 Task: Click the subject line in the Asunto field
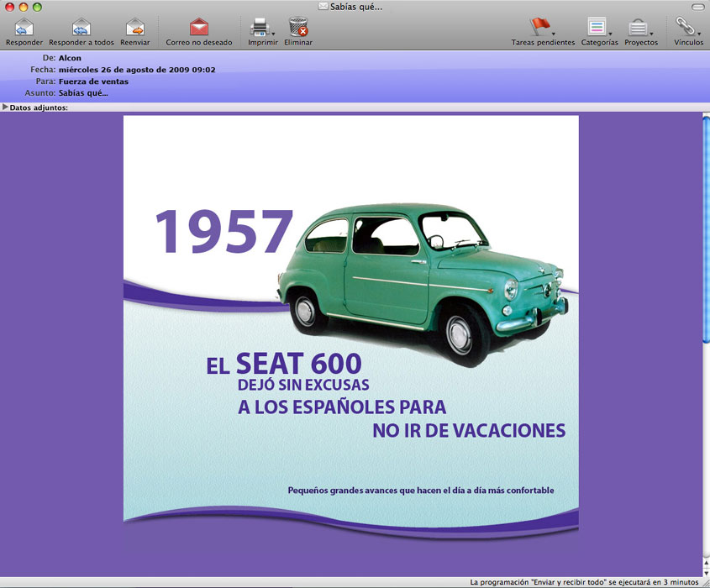coord(83,93)
